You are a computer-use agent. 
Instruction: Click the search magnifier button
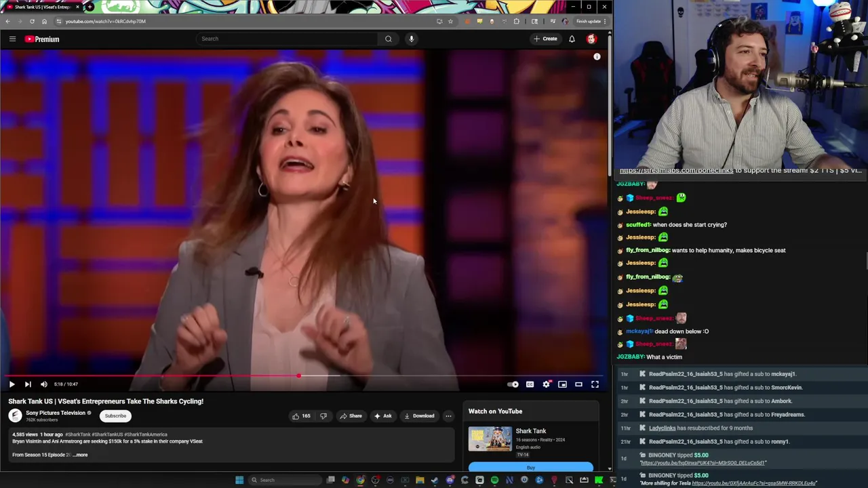click(x=389, y=39)
